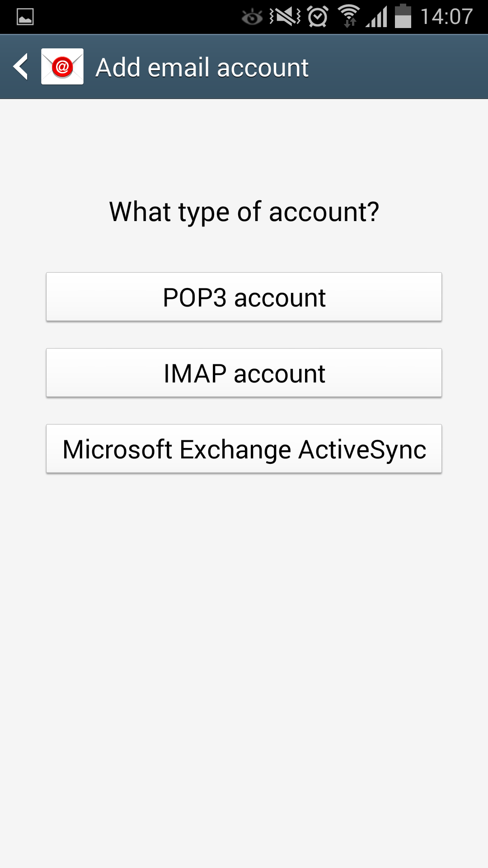
Task: Tap the battery level icon
Action: [403, 16]
